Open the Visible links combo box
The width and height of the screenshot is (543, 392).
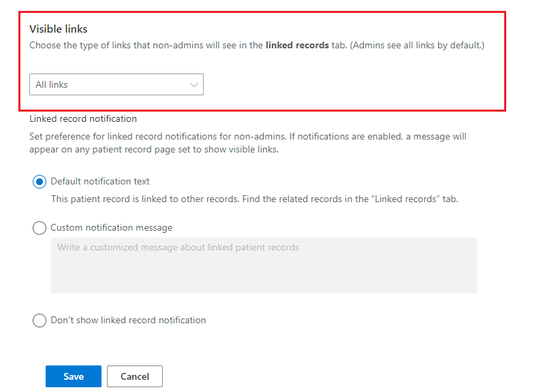click(116, 85)
